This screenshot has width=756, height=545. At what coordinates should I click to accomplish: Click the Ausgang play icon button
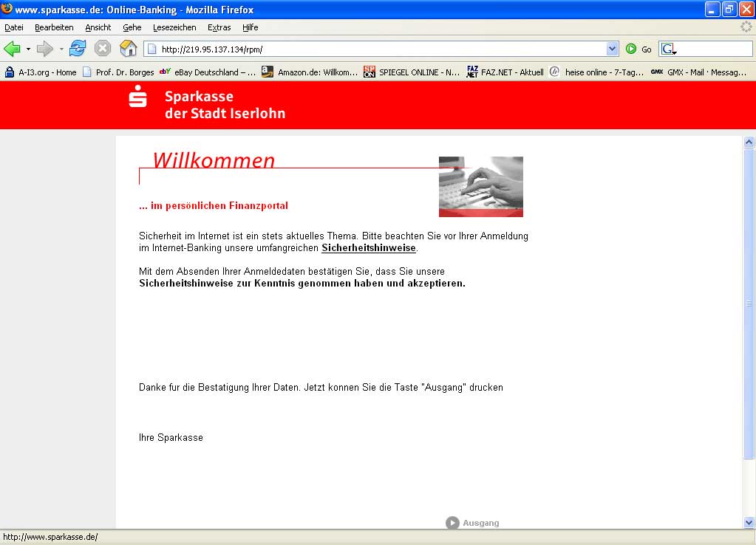452,523
